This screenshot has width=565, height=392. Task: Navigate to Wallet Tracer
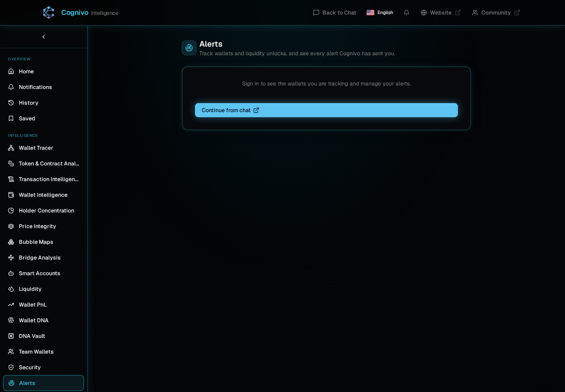coord(44,148)
